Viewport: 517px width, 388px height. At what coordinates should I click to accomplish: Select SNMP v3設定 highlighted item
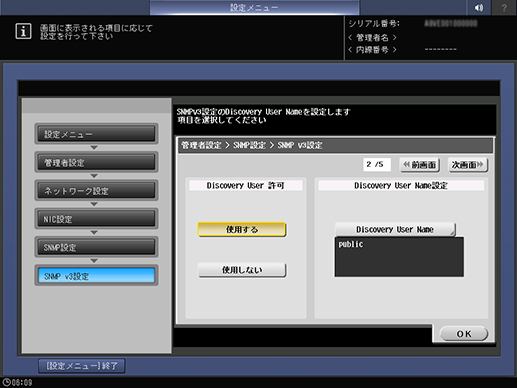click(x=96, y=276)
